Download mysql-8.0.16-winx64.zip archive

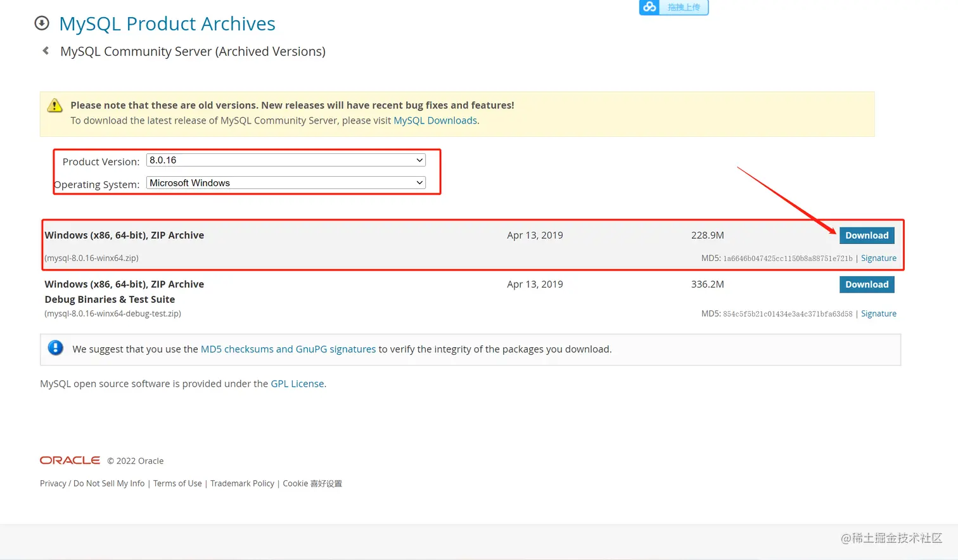[x=867, y=235]
